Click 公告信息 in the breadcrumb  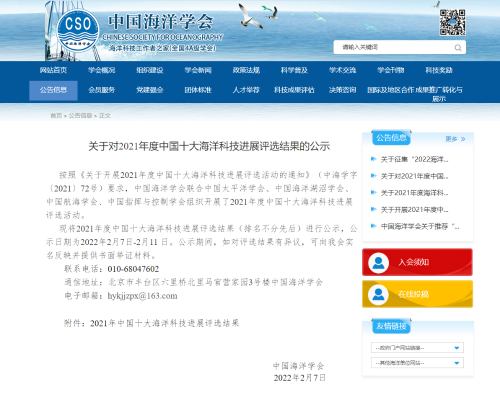tap(80, 116)
